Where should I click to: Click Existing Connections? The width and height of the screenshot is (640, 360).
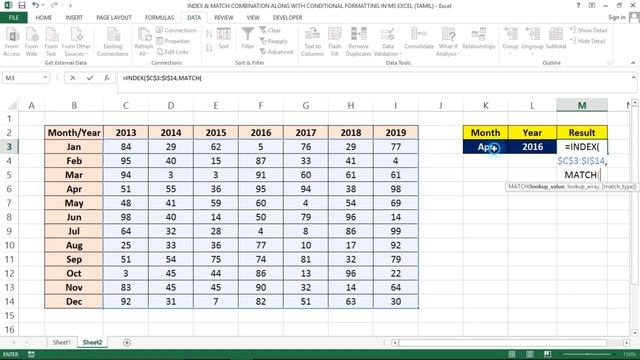point(113,42)
